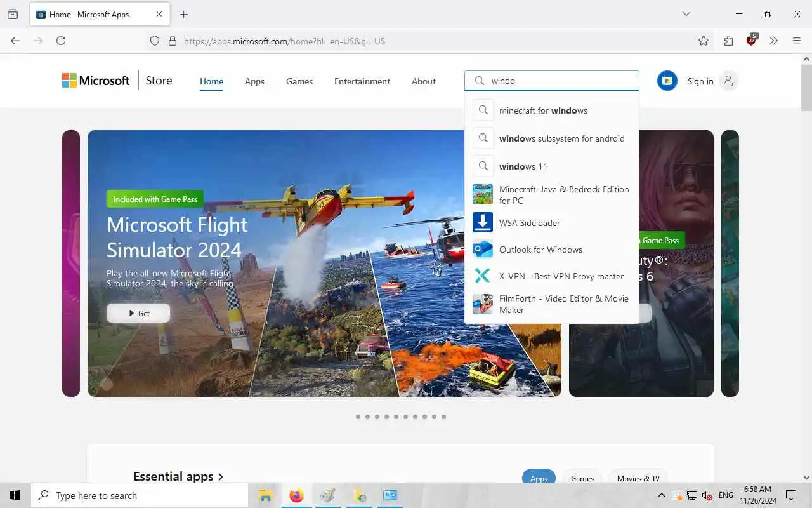Jump to the first carousel dot
Screen dimensions: 812x508
pos(358,417)
